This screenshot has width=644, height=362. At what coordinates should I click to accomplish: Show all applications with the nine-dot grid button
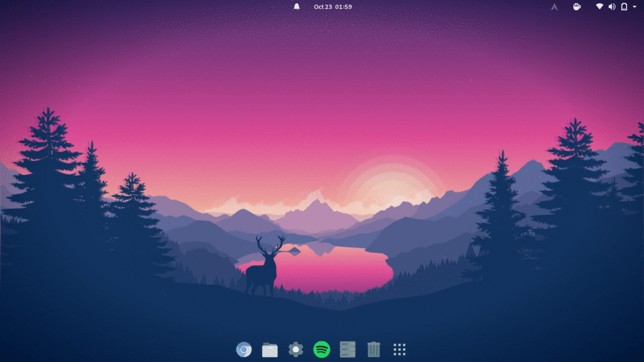399,349
